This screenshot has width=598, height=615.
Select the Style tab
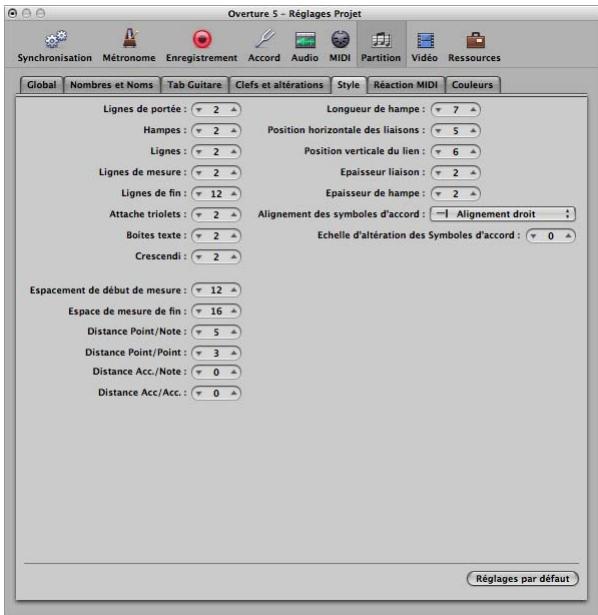click(349, 85)
